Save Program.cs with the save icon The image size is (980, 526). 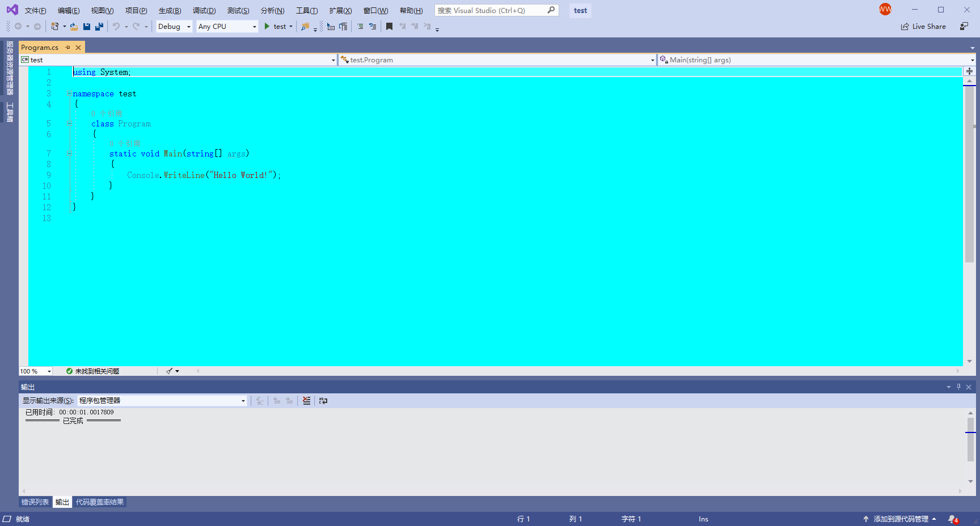click(x=87, y=27)
